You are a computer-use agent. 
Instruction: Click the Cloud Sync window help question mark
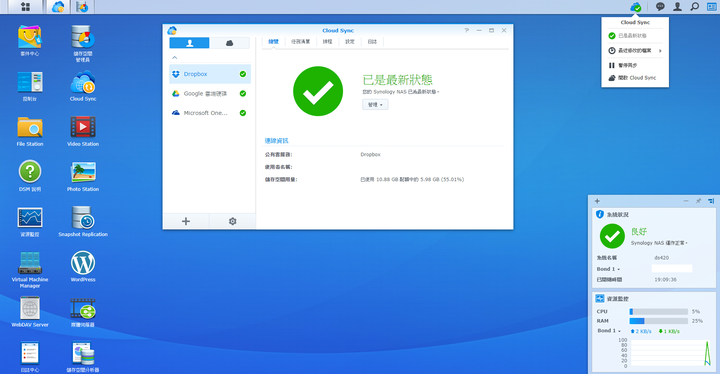467,30
